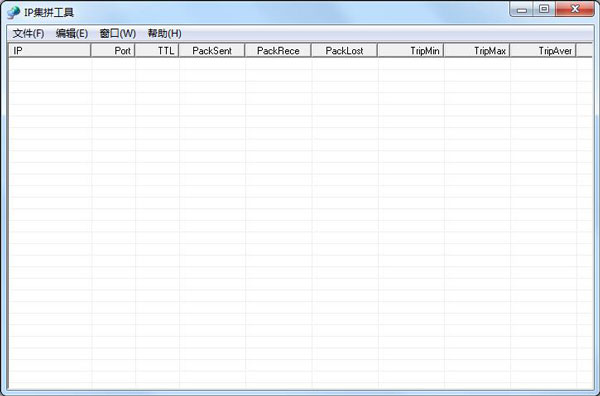This screenshot has width=600, height=396.
Task: Open the 窗口(W) menu
Action: (x=117, y=34)
